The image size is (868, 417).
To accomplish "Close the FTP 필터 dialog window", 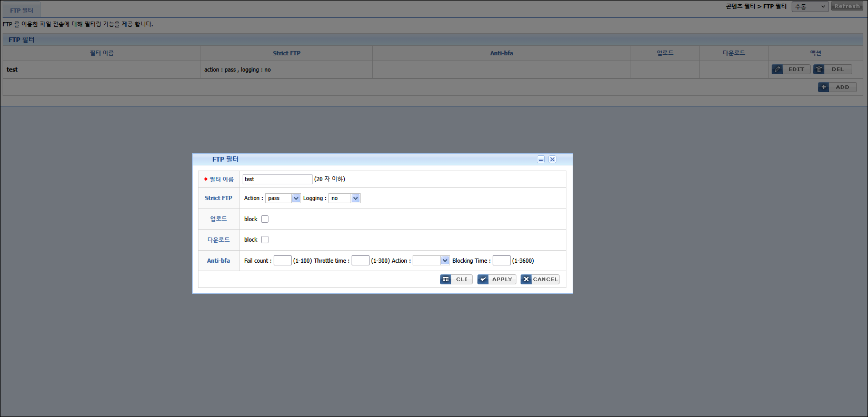I will 552,160.
